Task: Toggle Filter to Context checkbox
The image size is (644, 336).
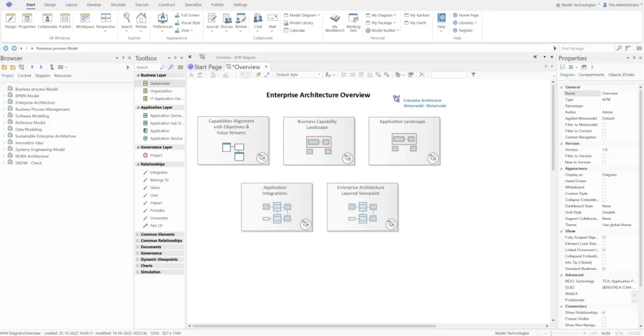Action: (x=604, y=131)
